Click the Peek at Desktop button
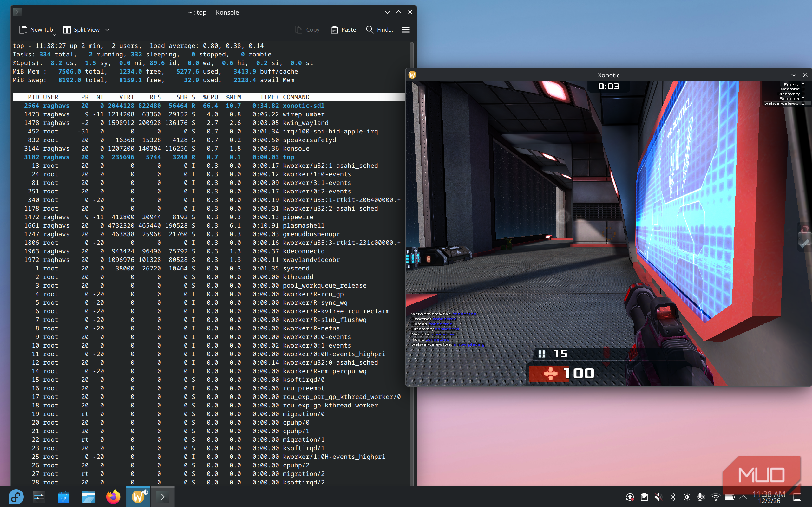The height and width of the screenshot is (507, 812). [x=797, y=497]
